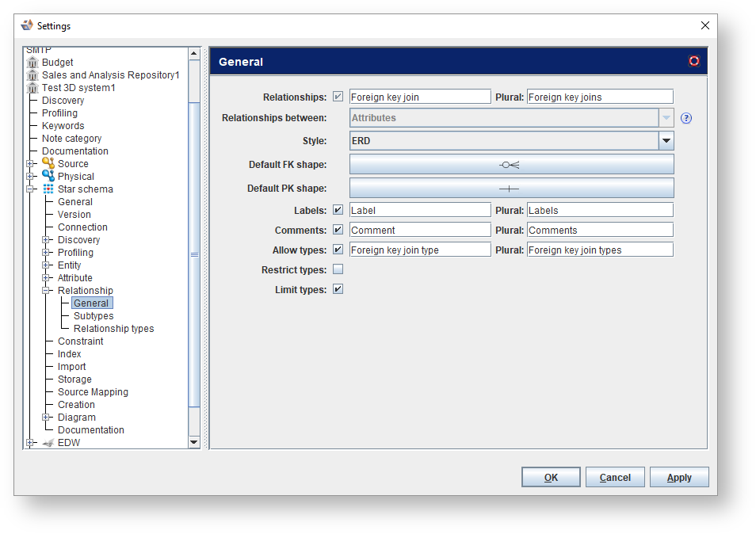Toggle the Allow types checkbox
The width and height of the screenshot is (756, 534).
click(338, 249)
